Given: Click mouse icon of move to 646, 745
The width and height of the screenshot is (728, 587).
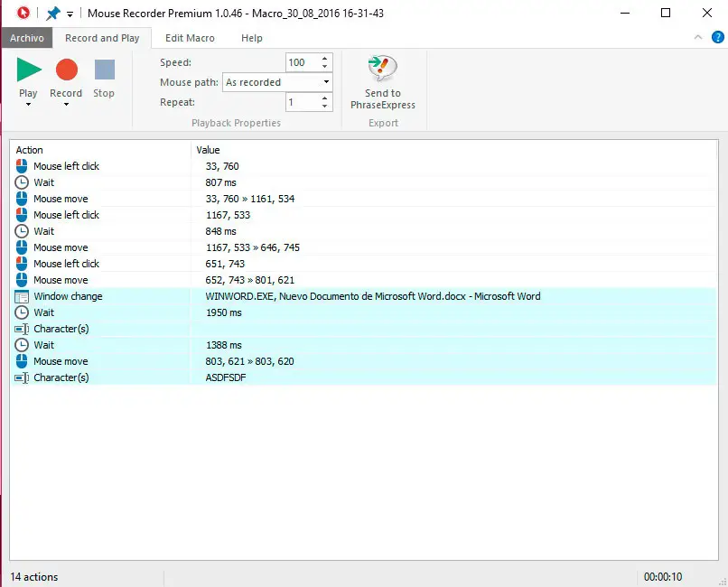Looking at the screenshot, I should (22, 247).
